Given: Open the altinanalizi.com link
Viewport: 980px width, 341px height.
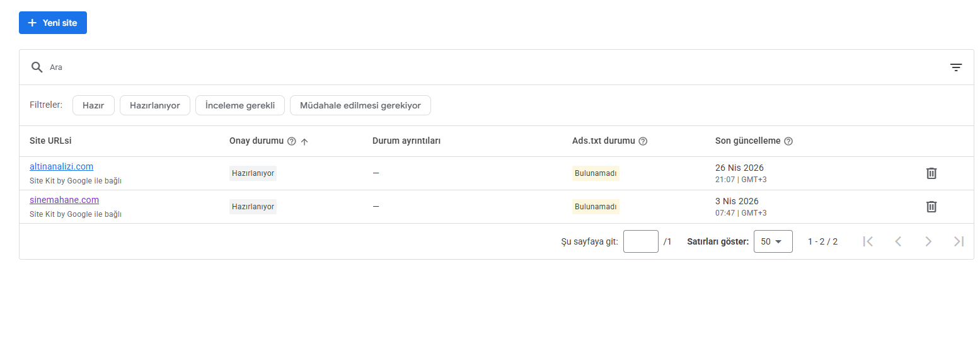Looking at the screenshot, I should 61,166.
